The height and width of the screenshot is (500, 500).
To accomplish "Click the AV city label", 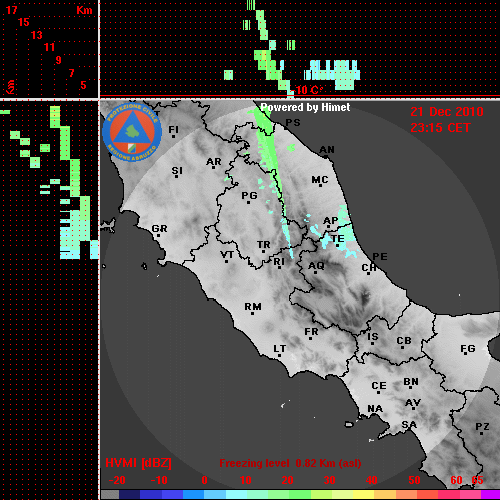I will [413, 403].
